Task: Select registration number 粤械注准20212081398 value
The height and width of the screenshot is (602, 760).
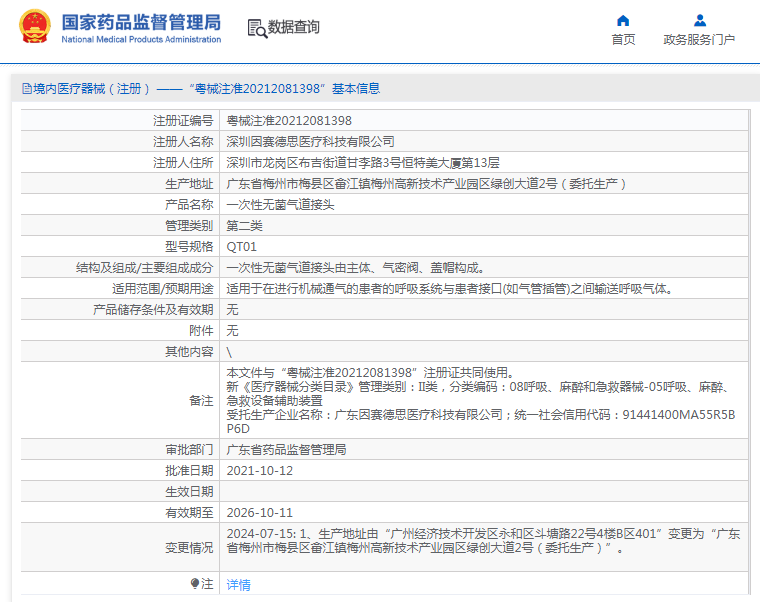Action: (289, 121)
